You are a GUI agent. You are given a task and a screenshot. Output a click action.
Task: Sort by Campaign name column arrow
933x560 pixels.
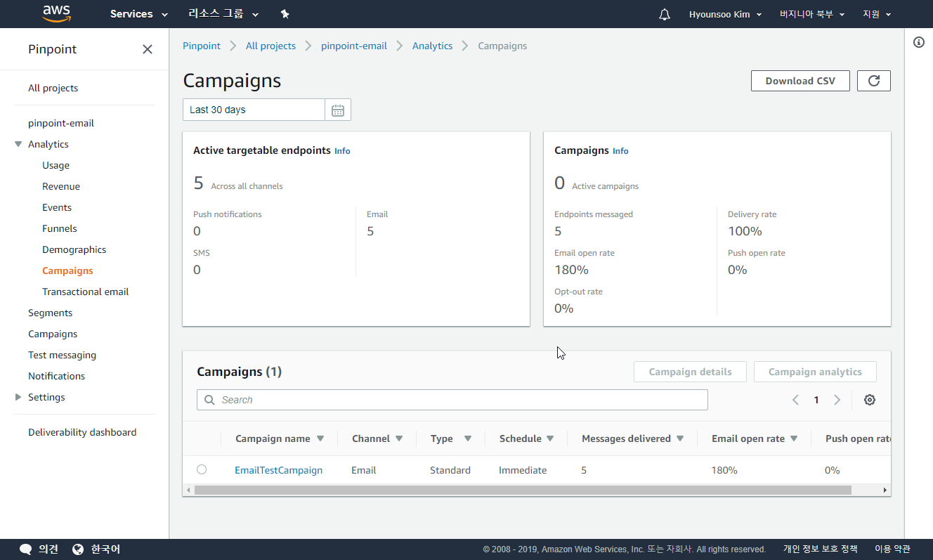(x=320, y=438)
